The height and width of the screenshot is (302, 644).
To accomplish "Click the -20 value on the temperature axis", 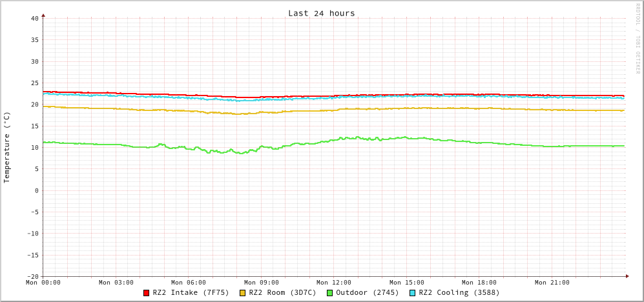I will (32, 276).
